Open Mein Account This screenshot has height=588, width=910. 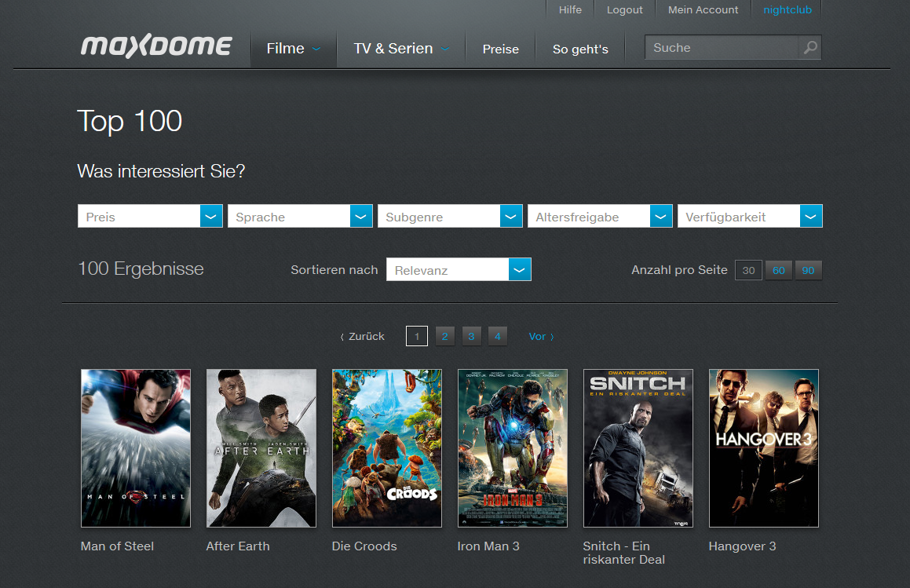click(x=703, y=10)
